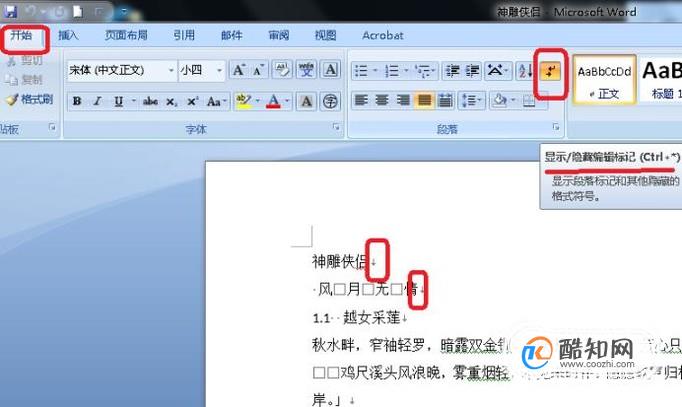Toggle Bold formatting
The image size is (682, 407).
(77, 101)
